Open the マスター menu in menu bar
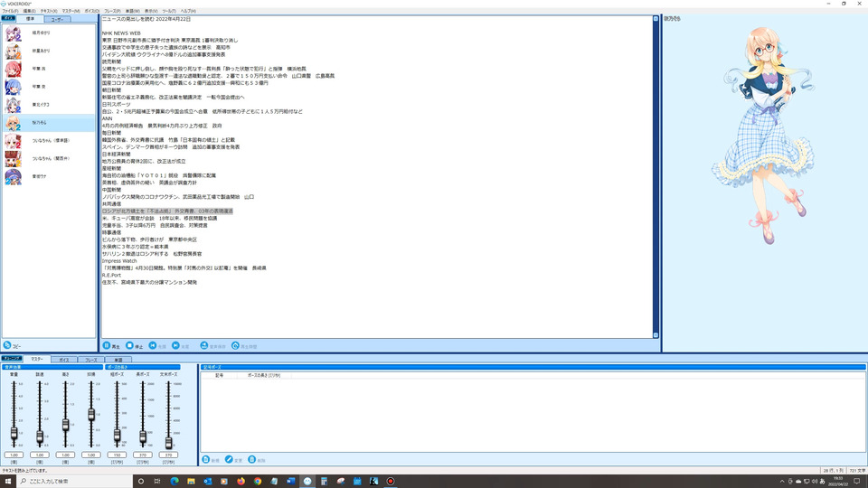Image resolution: width=868 pixels, height=488 pixels. [71, 11]
